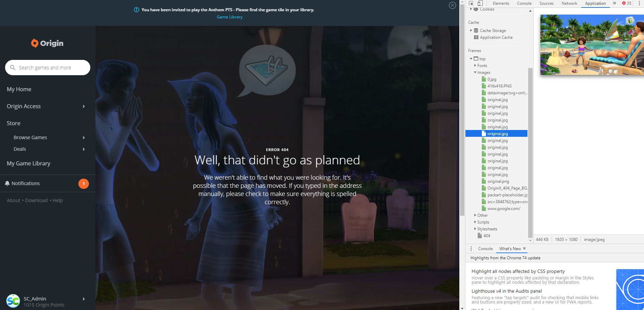Click the Game Library link in the banner
Image resolution: width=644 pixels, height=310 pixels.
(x=229, y=17)
